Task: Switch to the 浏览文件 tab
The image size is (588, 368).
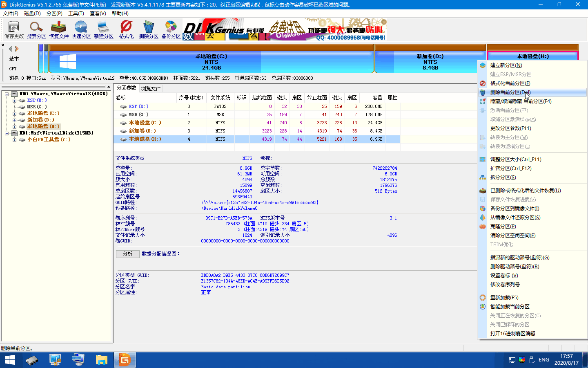Action: [x=151, y=88]
